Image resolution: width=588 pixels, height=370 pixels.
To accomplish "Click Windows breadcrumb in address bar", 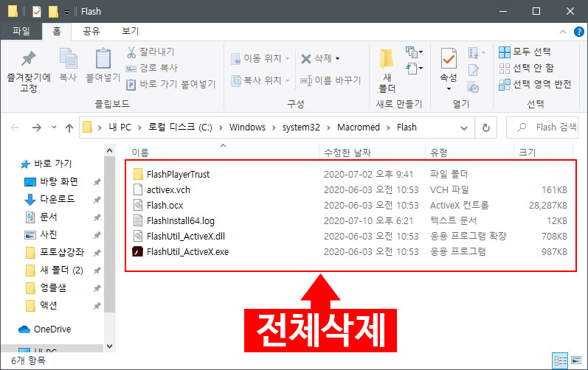I will (247, 128).
